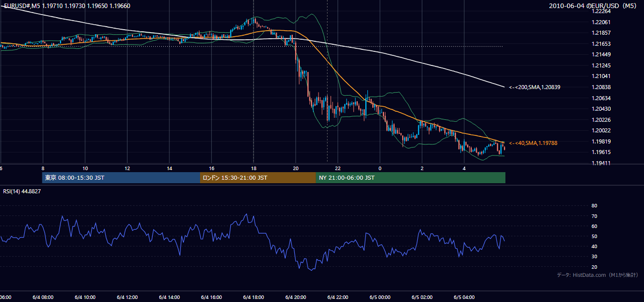Click hour tick 14 under the price chart

[x=169, y=168]
